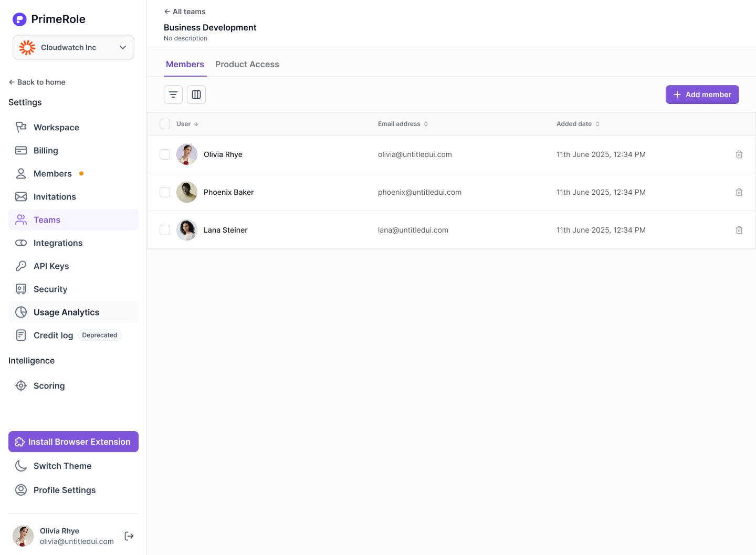Image resolution: width=756 pixels, height=555 pixels.
Task: Check the select-all checkbox in the table header
Action: pos(165,124)
